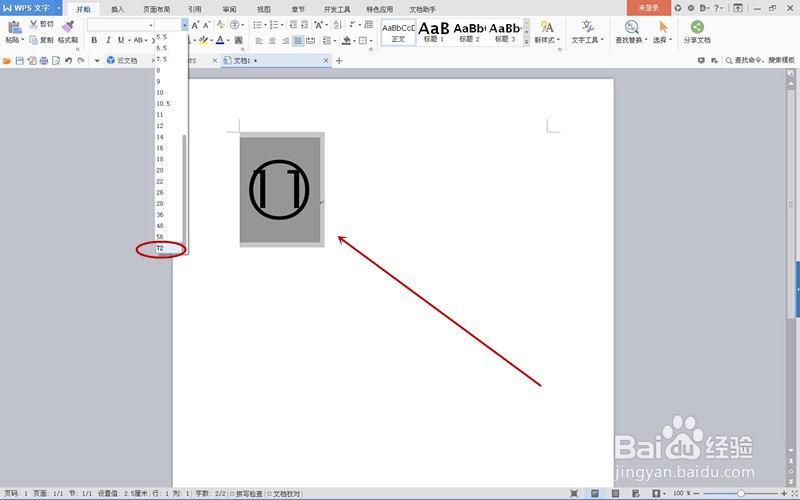This screenshot has width=800, height=500.
Task: Click the command search box (查找命令)
Action: point(760,60)
